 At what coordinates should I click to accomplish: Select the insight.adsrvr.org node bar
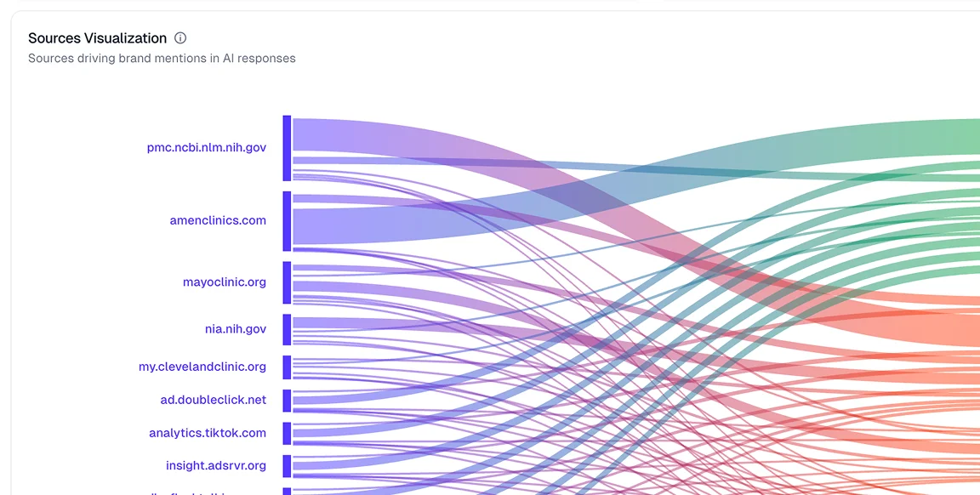[x=288, y=466]
